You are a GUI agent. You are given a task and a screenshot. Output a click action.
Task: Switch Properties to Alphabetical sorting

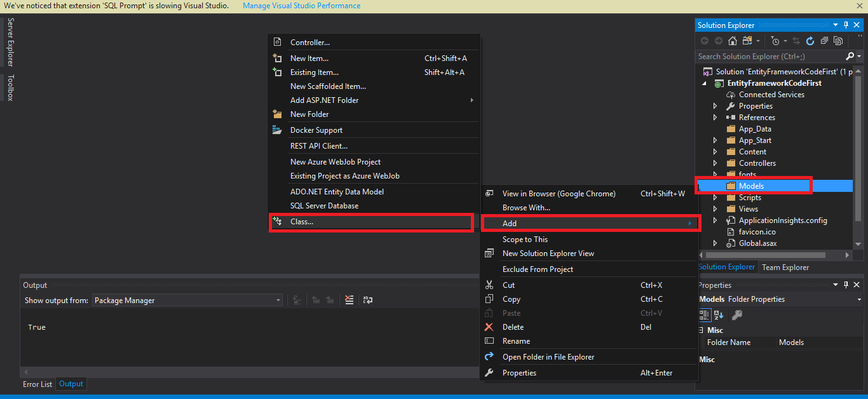718,315
